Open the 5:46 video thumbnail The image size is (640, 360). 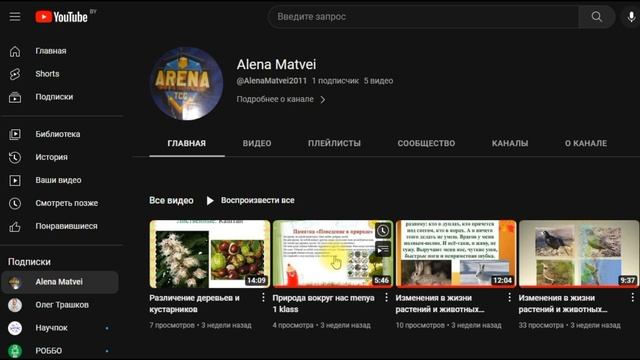coord(333,254)
